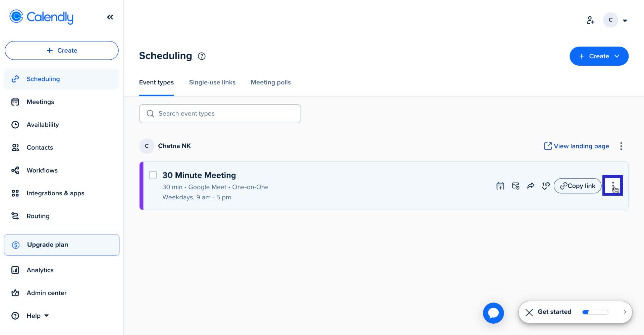Open the Routing section

pos(38,216)
